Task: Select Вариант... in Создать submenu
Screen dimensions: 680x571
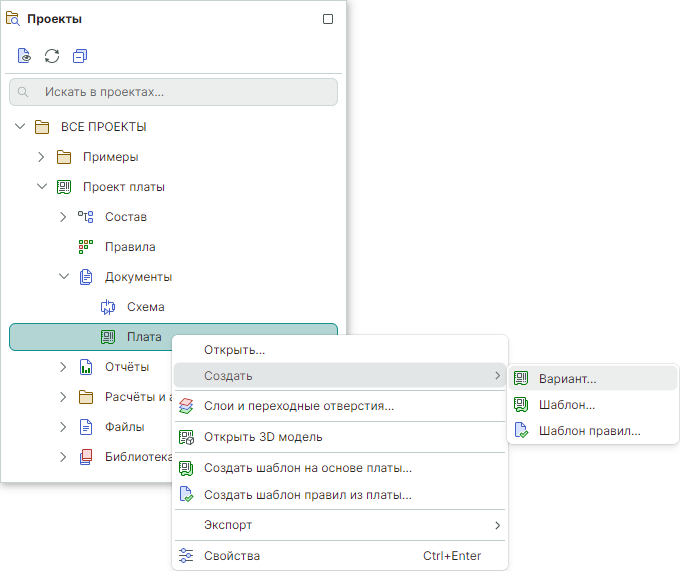Action: (x=567, y=379)
